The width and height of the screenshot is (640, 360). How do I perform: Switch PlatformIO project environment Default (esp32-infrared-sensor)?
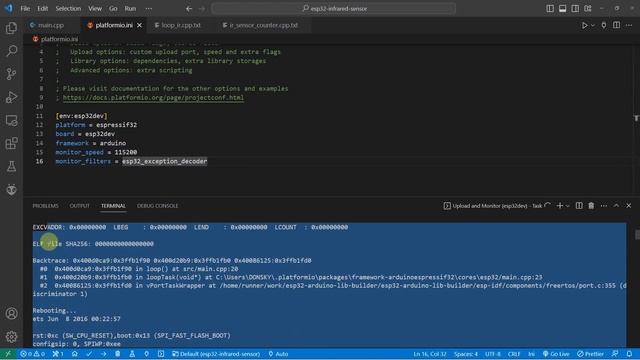[x=216, y=354]
